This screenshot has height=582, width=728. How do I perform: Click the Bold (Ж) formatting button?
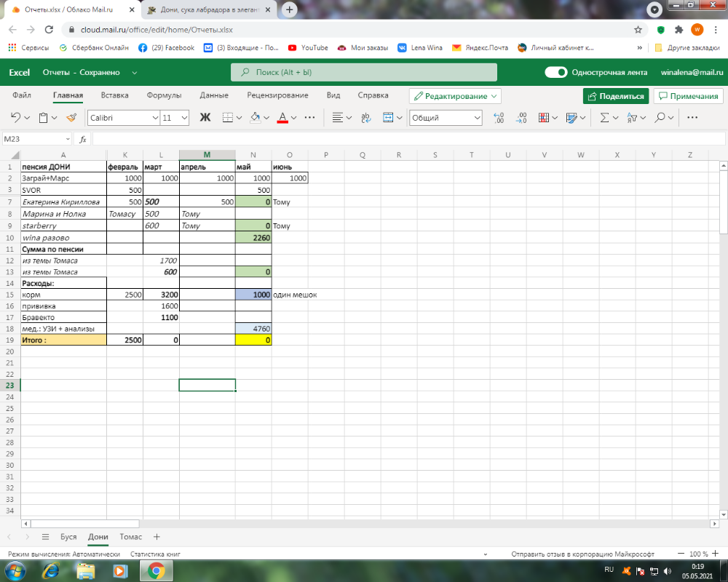(x=205, y=118)
